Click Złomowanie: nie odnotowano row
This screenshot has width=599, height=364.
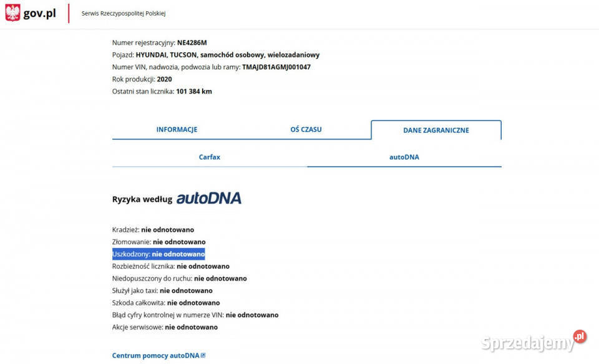pos(159,242)
